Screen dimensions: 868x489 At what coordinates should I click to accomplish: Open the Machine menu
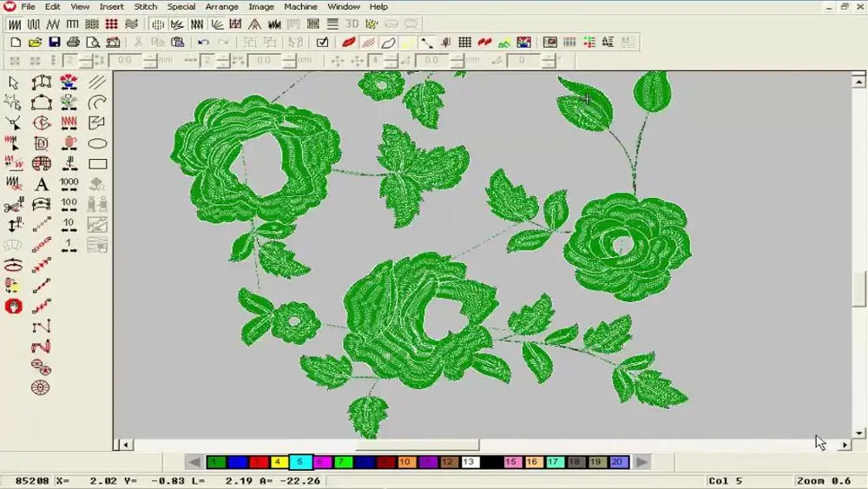pyautogui.click(x=300, y=7)
